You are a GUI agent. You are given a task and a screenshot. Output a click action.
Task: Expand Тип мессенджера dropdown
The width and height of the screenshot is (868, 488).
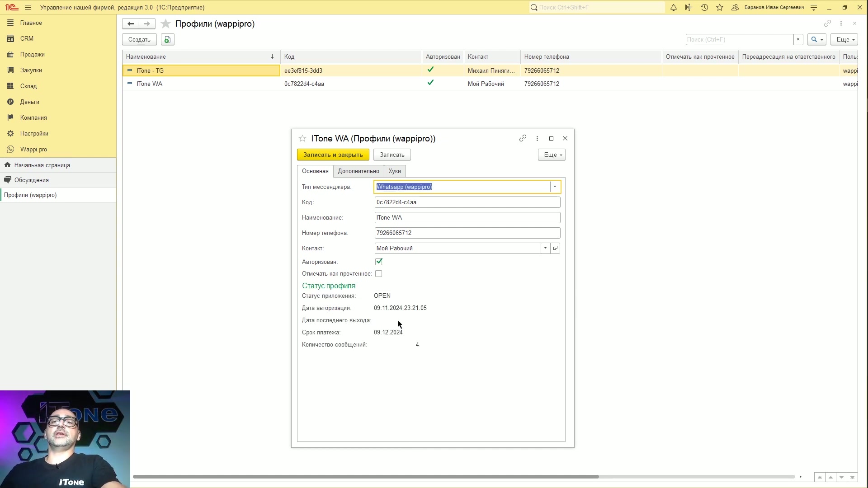[x=555, y=187]
